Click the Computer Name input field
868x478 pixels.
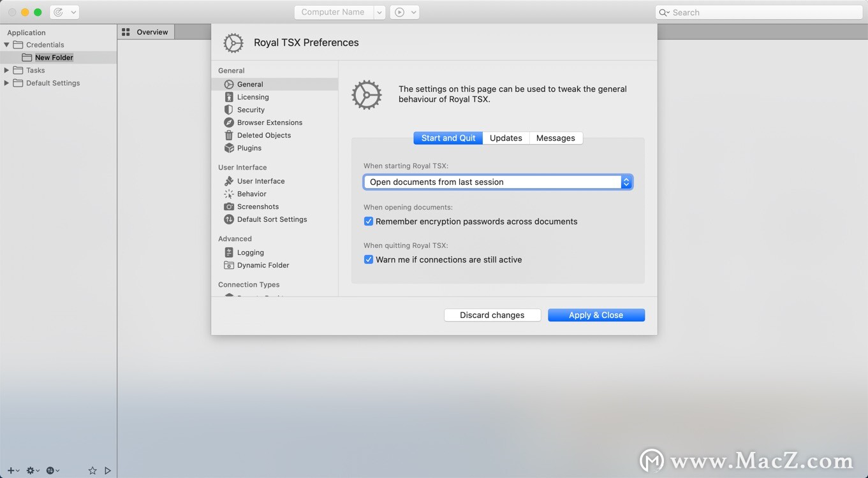click(x=334, y=12)
